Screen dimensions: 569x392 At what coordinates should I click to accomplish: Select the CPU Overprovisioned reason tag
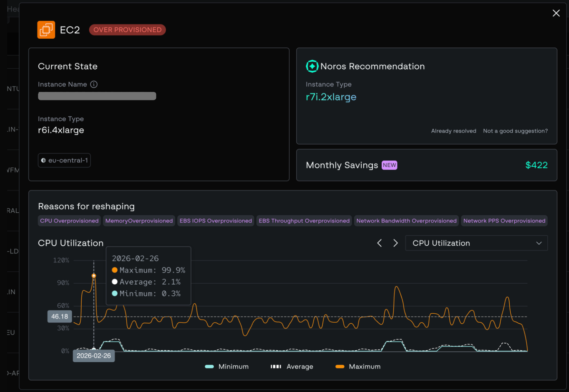coord(69,221)
